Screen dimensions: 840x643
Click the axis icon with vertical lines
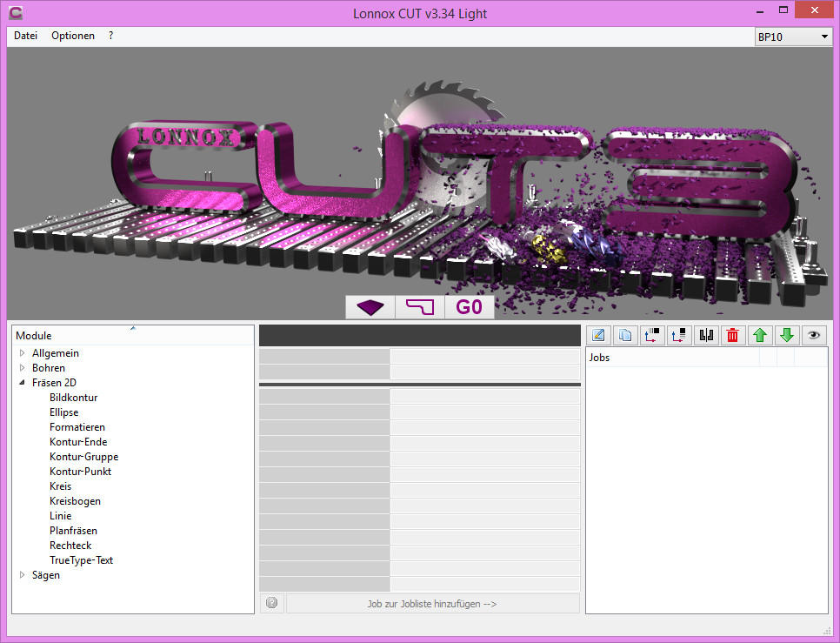[x=679, y=336]
